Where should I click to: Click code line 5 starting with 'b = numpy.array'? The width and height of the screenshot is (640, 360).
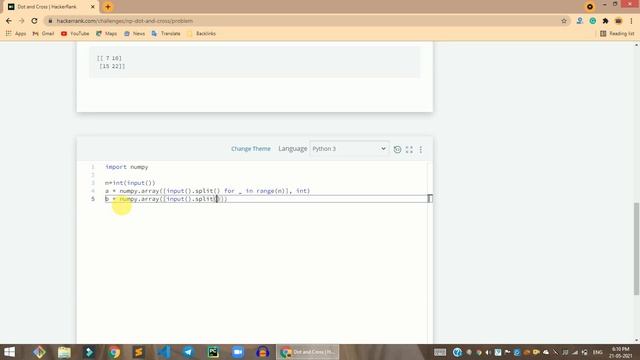(166, 199)
